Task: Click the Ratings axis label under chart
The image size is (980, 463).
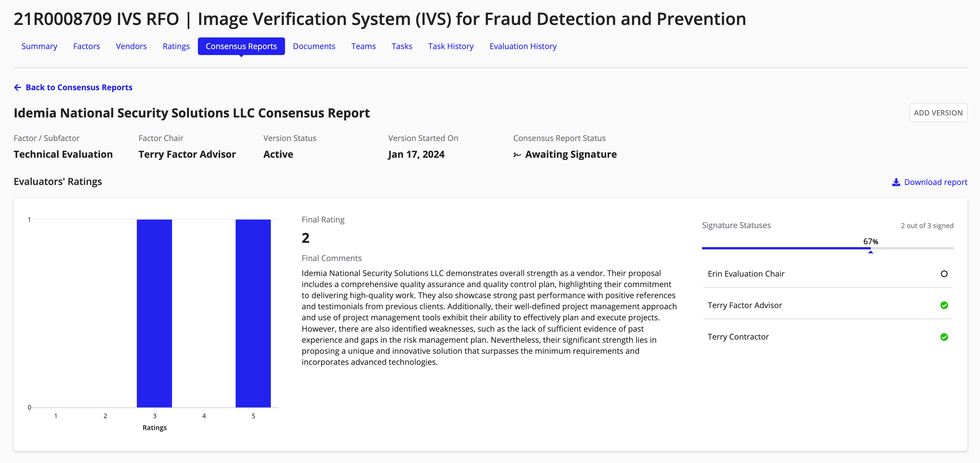Action: [x=154, y=428]
